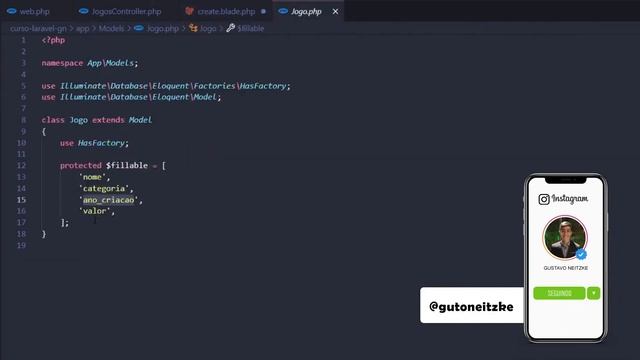Click the green Seguindo button
The height and width of the screenshot is (360, 640).
559,293
